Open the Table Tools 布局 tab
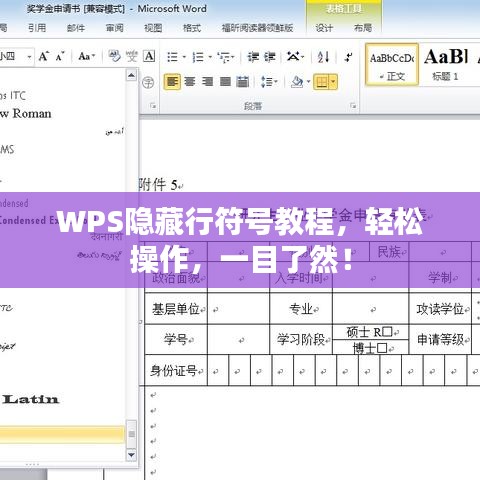Image resolution: width=480 pixels, height=480 pixels. coord(363,28)
